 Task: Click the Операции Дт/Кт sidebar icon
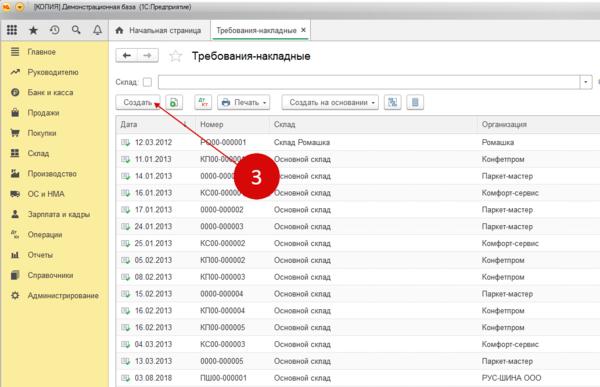click(x=15, y=234)
